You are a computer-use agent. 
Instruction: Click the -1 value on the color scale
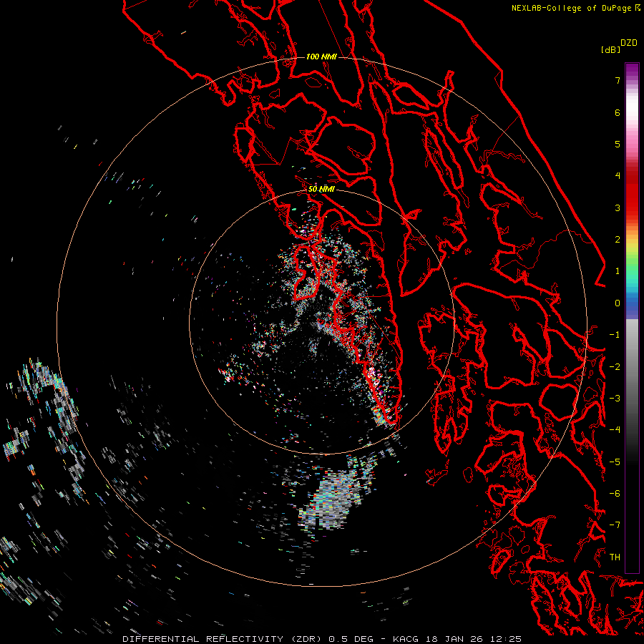[x=615, y=335]
